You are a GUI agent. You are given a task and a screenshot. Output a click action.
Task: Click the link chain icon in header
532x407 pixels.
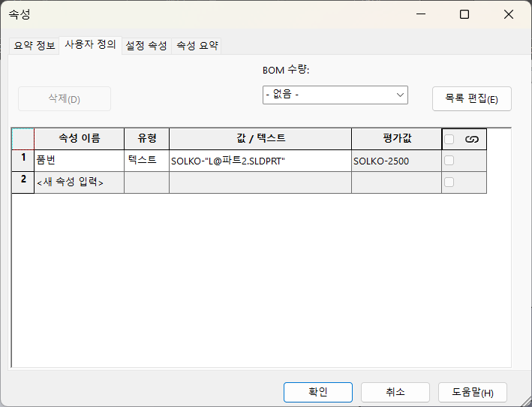tap(472, 139)
